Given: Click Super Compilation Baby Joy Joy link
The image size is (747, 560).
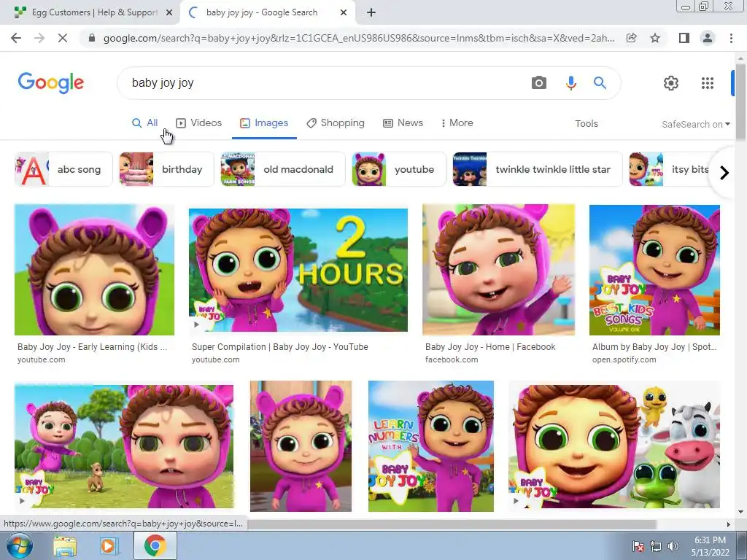Looking at the screenshot, I should (x=279, y=347).
